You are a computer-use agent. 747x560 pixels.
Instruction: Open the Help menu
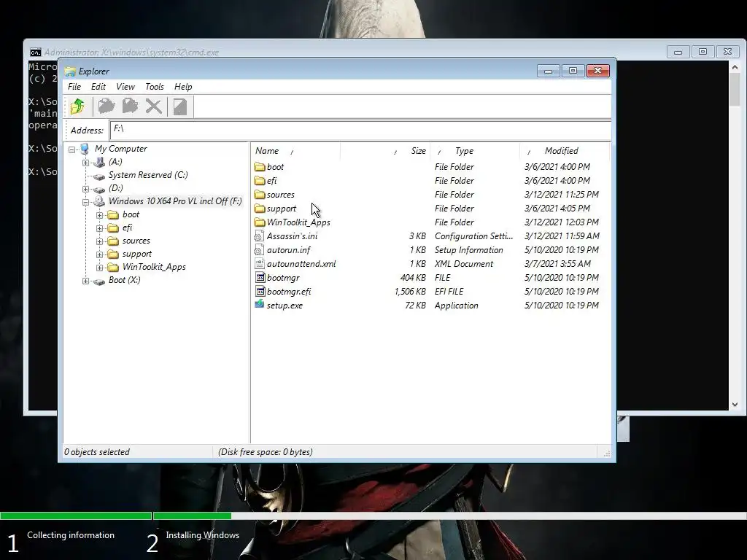point(183,87)
